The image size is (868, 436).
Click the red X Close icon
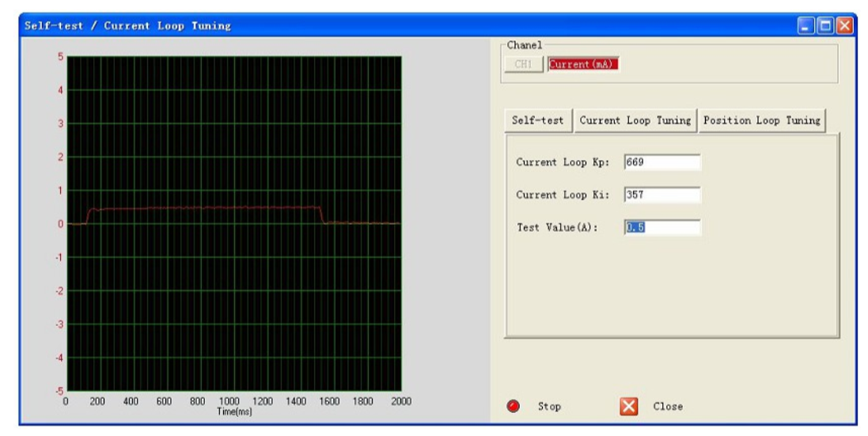coord(629,406)
